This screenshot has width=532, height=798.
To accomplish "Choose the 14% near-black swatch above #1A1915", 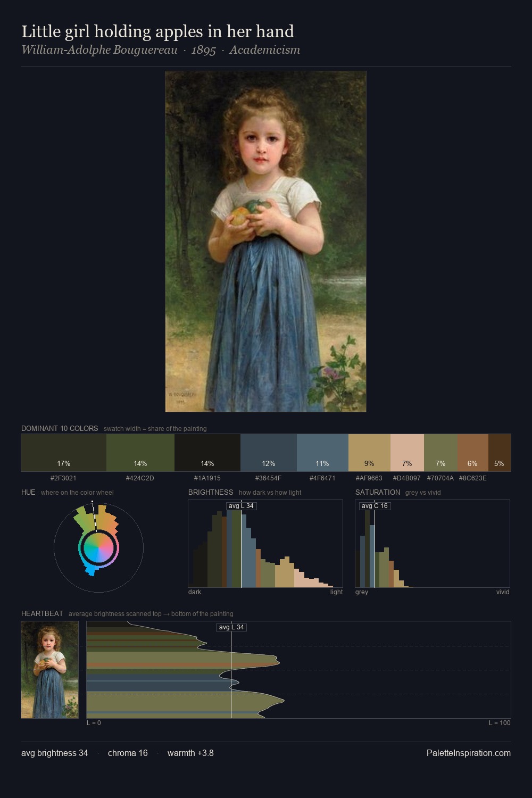I will 207,453.
